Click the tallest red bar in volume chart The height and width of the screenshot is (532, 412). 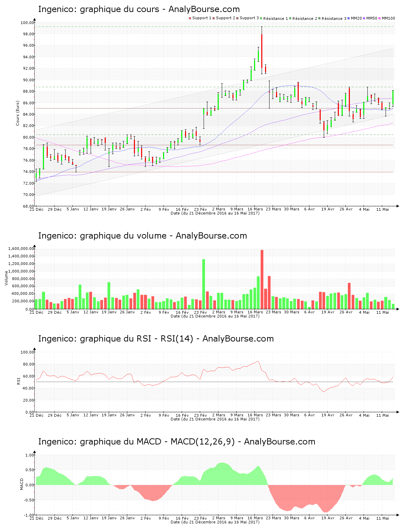262,279
